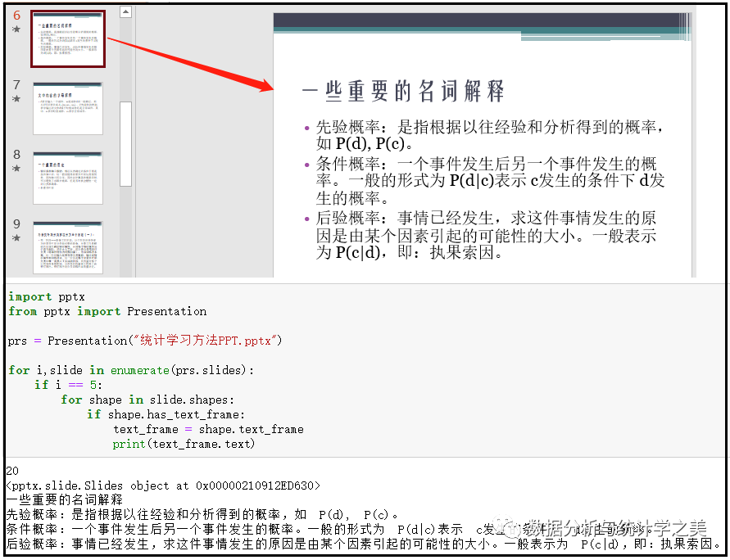Click the code line 'if i == 5:'

coord(69,385)
